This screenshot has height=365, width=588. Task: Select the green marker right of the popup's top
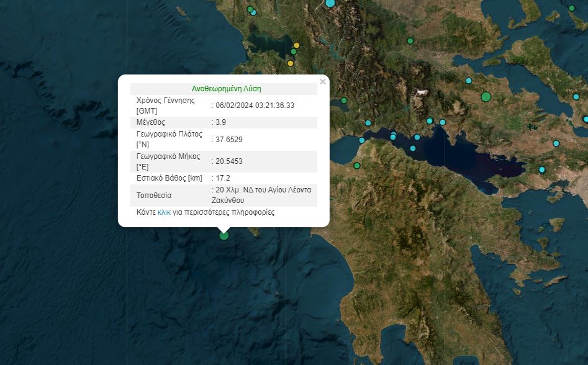(x=344, y=101)
